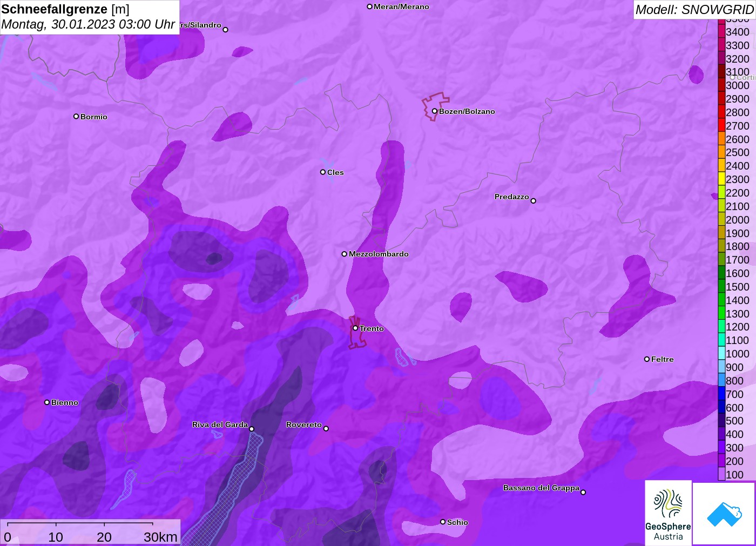
Task: Click the Schio marker dot
Action: [x=443, y=522]
